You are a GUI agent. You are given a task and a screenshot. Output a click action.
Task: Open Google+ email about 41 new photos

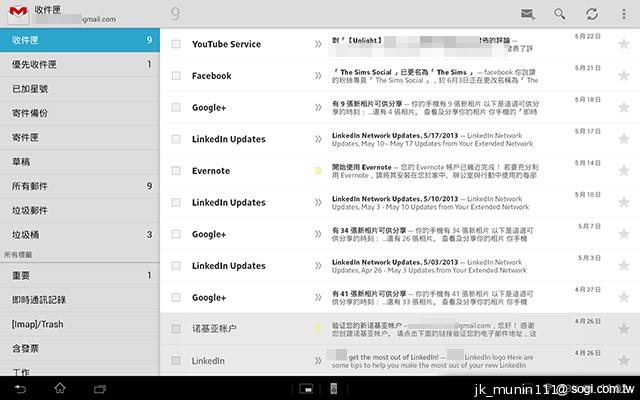point(400,298)
